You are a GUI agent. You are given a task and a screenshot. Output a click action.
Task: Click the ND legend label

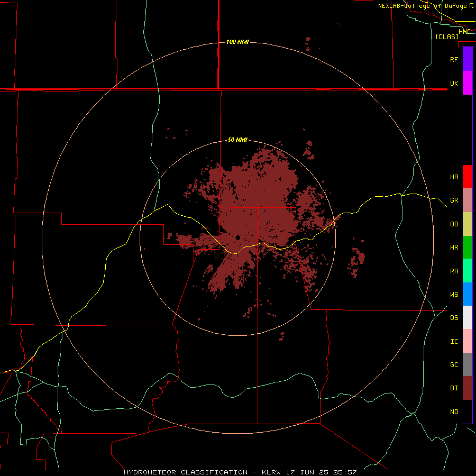454,411
